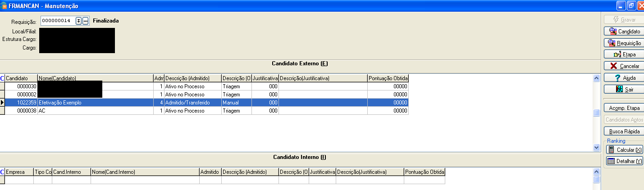This screenshot has width=644, height=190.
Task: Click inside the Requisição number field
Action: (x=58, y=21)
